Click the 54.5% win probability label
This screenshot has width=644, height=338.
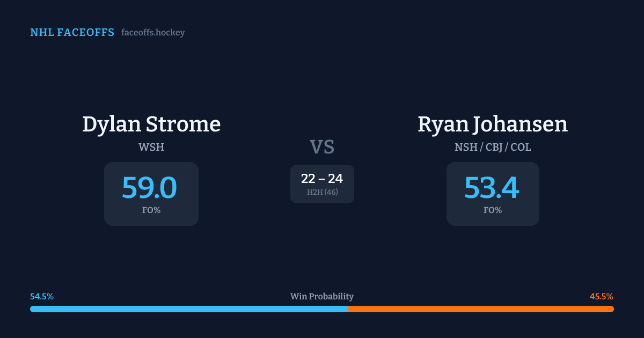[x=42, y=297]
